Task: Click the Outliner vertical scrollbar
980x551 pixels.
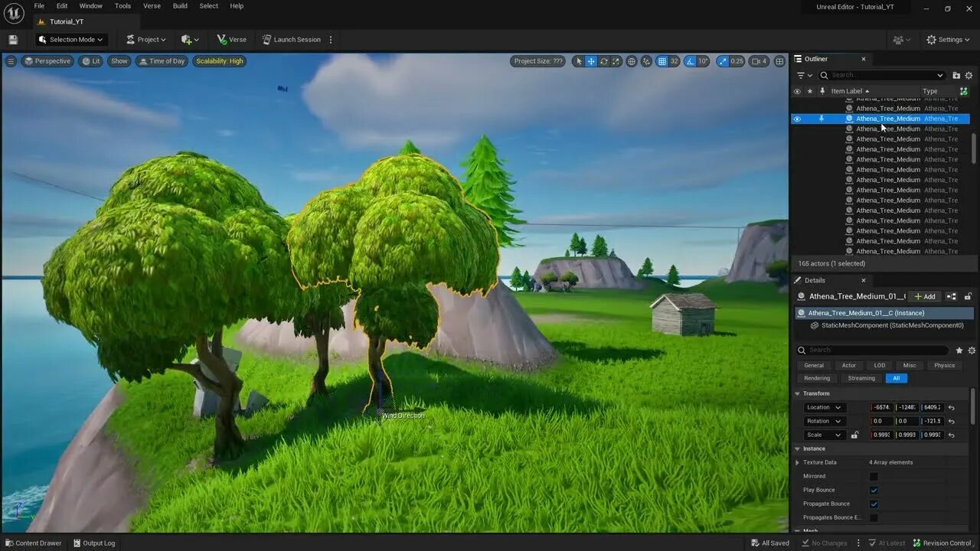Action: click(974, 148)
